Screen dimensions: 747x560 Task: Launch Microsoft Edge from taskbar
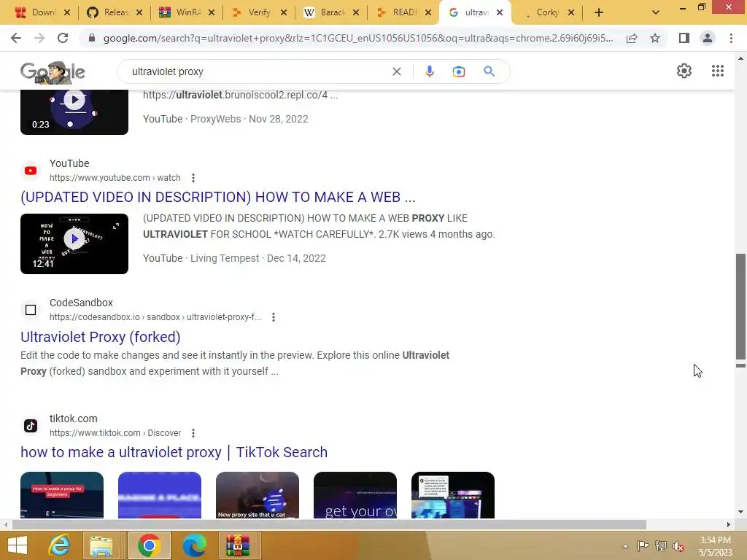194,545
